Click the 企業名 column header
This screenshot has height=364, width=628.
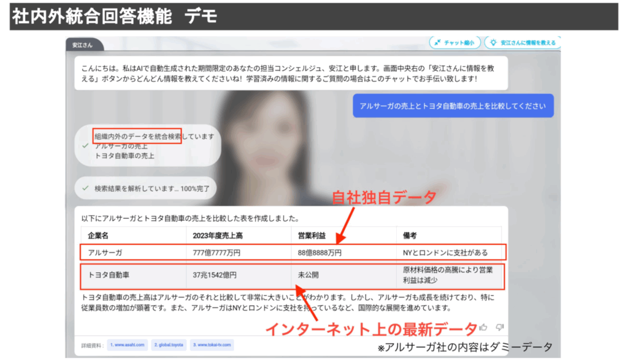click(98, 235)
